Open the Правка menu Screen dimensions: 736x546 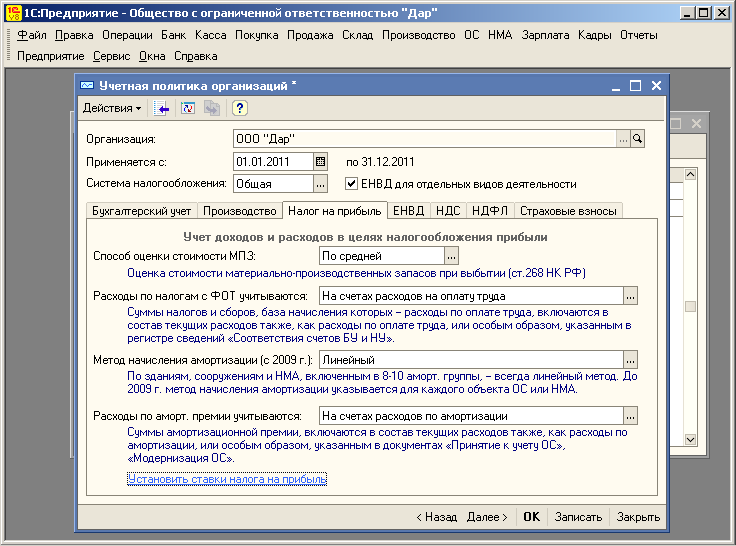click(x=74, y=35)
